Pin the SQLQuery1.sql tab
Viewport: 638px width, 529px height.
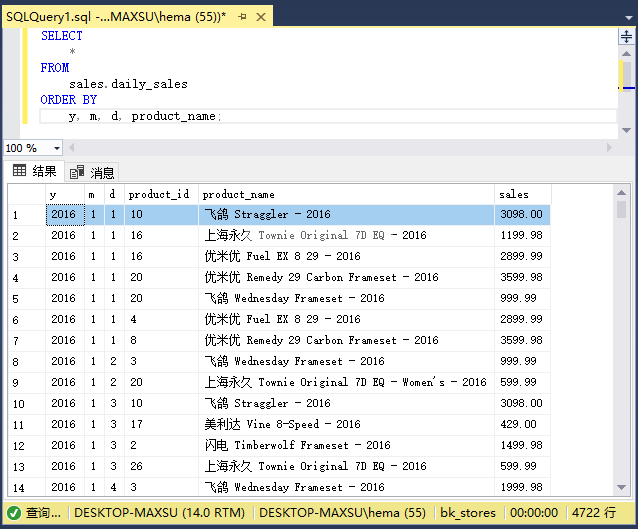(x=243, y=17)
